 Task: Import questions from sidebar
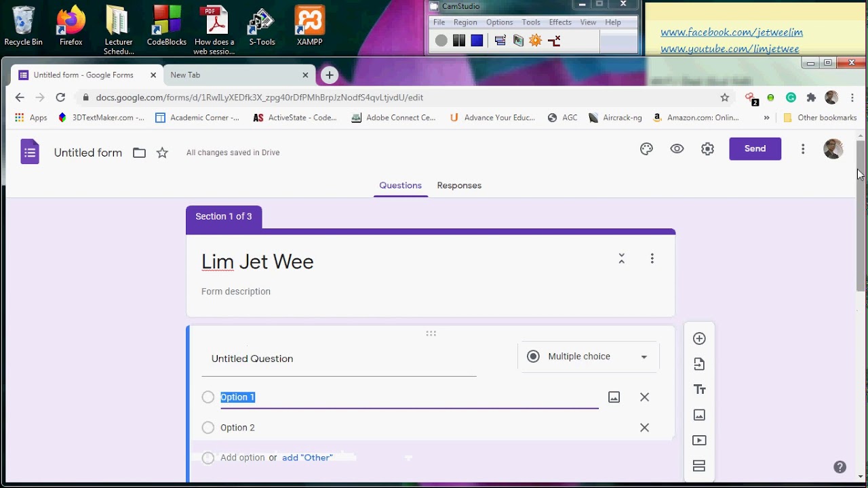coord(699,364)
